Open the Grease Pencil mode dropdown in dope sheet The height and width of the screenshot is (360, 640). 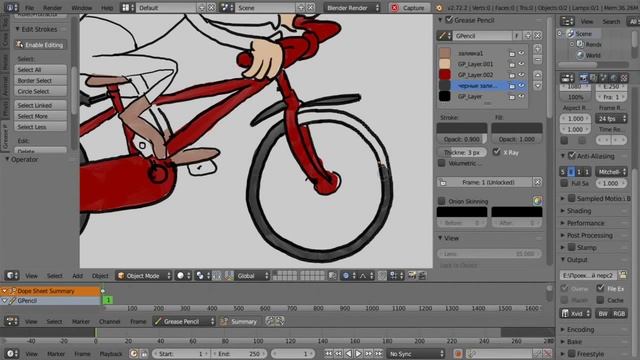coord(184,322)
